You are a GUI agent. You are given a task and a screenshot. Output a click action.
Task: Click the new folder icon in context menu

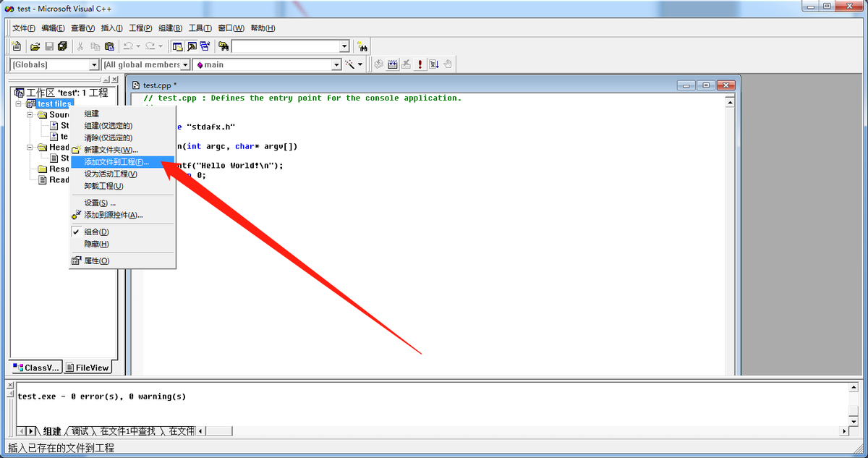pos(77,150)
